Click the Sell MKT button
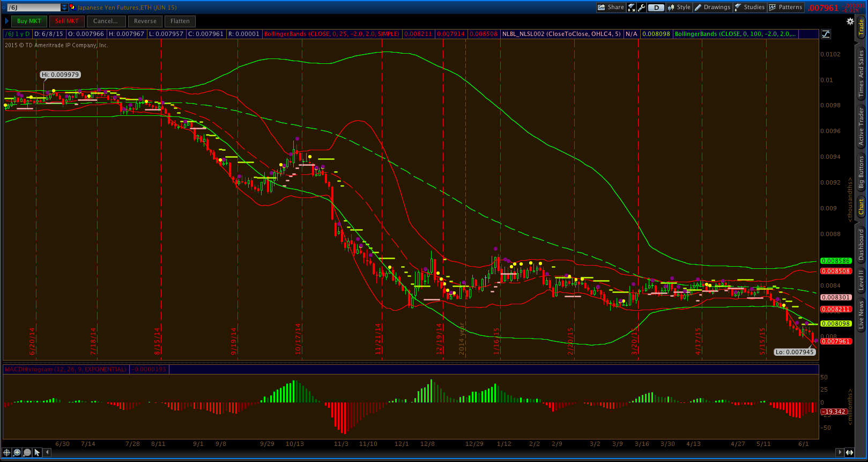Image resolution: width=868 pixels, height=462 pixels. pos(67,21)
